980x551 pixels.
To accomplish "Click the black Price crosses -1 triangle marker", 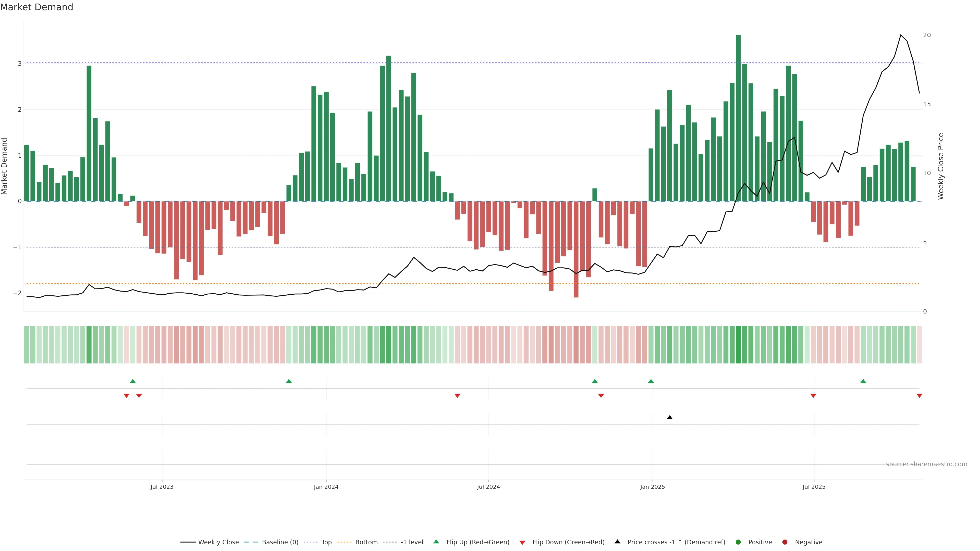I will (670, 418).
